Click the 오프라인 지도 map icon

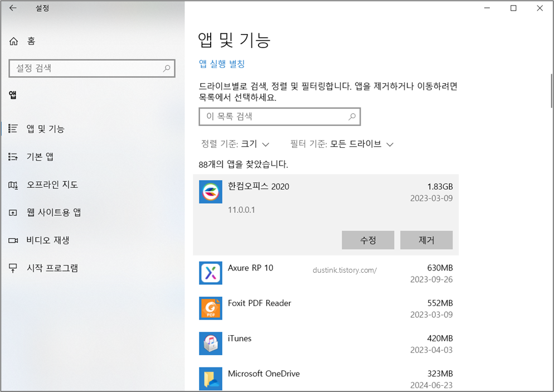(x=13, y=185)
